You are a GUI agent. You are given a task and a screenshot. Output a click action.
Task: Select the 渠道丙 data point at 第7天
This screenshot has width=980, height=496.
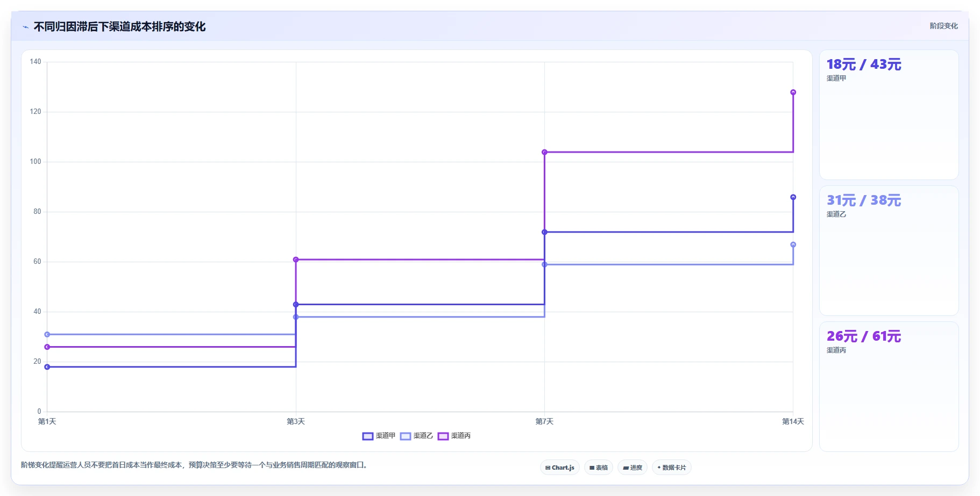544,152
